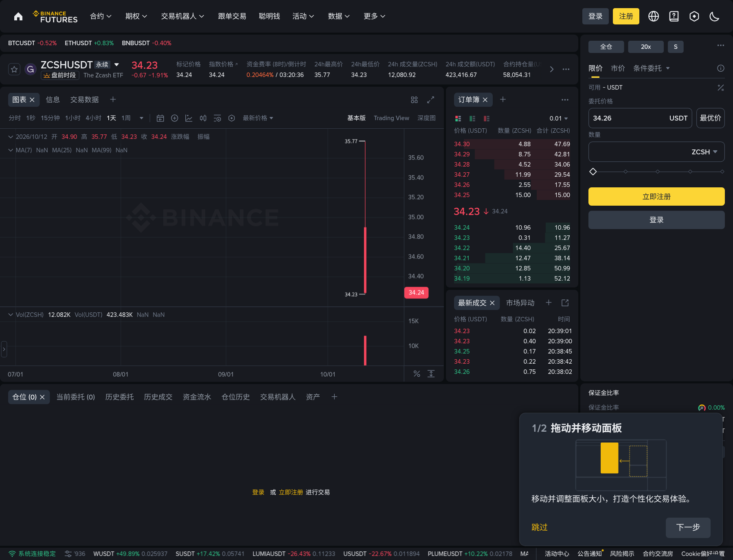The width and height of the screenshot is (733, 560).
Task: Open the 0.01 price precision dropdown
Action: (x=558, y=119)
